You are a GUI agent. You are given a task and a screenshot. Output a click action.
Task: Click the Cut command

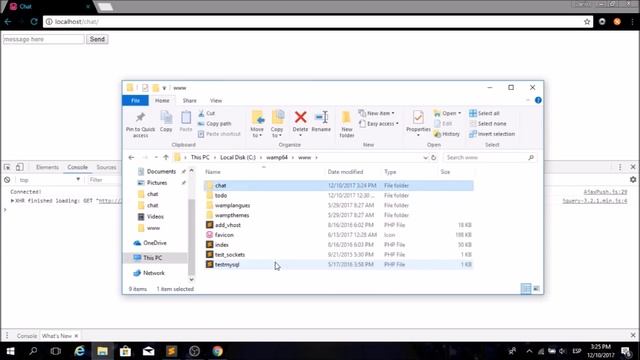(x=207, y=113)
